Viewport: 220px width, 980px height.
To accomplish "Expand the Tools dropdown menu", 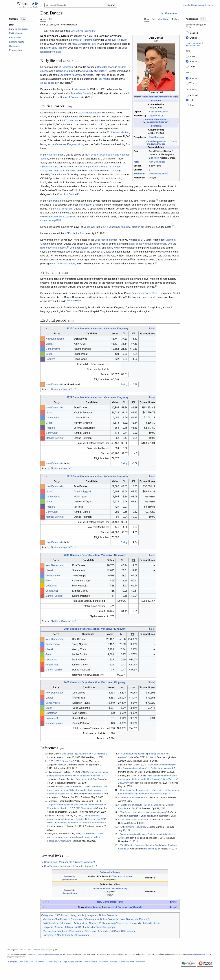I will point(175,19).
